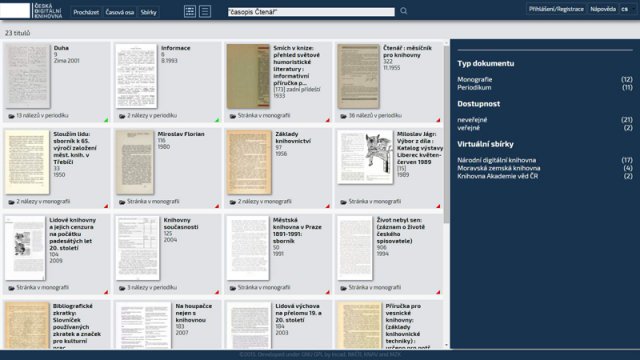The width and height of the screenshot is (640, 360).
Task: Open Knihovny současnosti thumbnail
Action: click(x=138, y=248)
